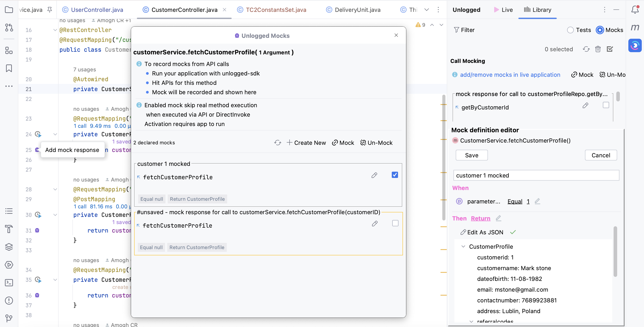This screenshot has height=327, width=644.
Task: Open the Terminal tool window
Action: (9, 282)
